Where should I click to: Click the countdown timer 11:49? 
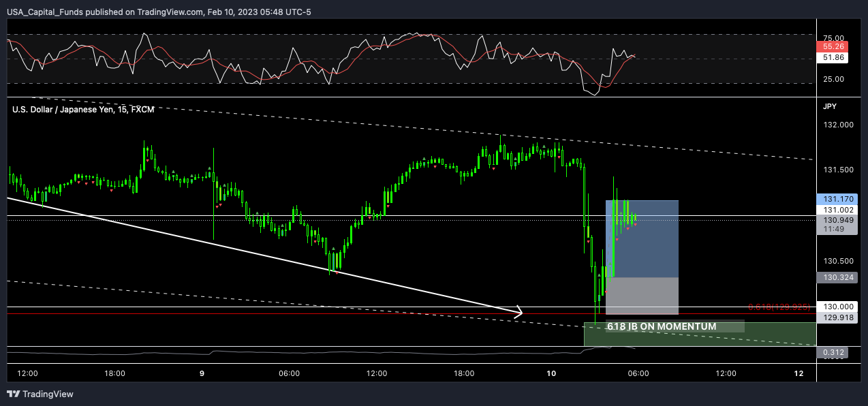[835, 230]
